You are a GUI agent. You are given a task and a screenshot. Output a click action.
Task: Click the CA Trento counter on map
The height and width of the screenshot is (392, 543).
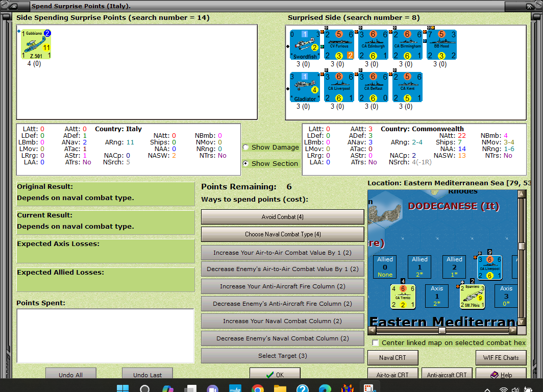403,297
